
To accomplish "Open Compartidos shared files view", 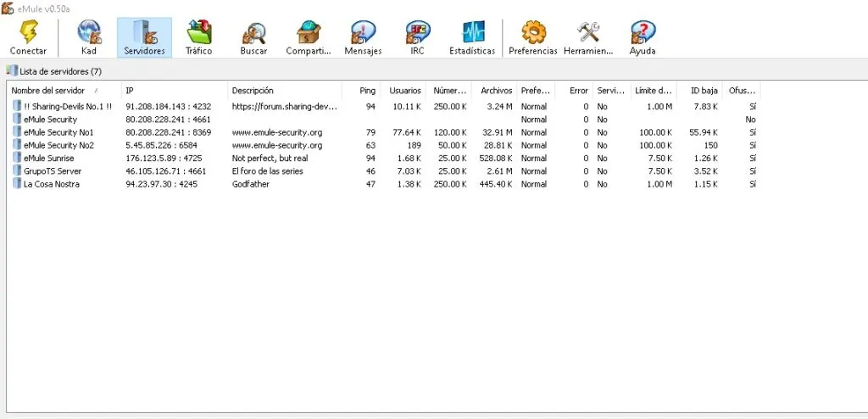I will click(309, 37).
